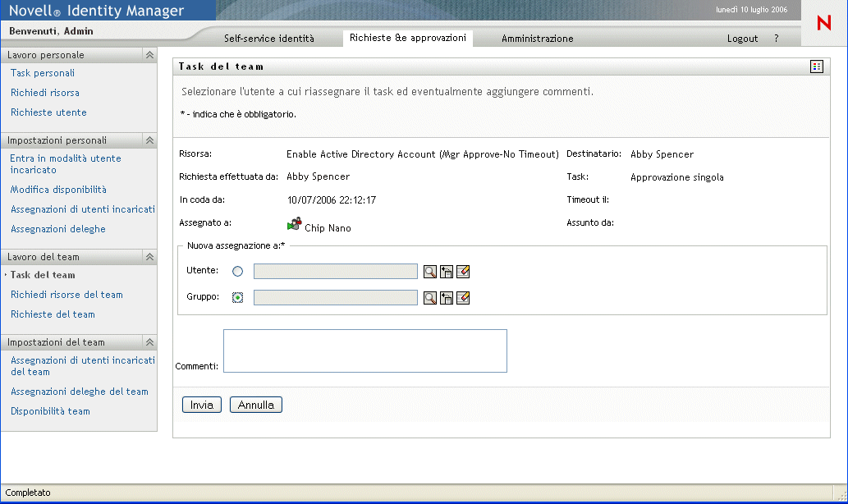Open Assegnazioni deleghe link
This screenshot has height=504, width=848.
coord(58,229)
